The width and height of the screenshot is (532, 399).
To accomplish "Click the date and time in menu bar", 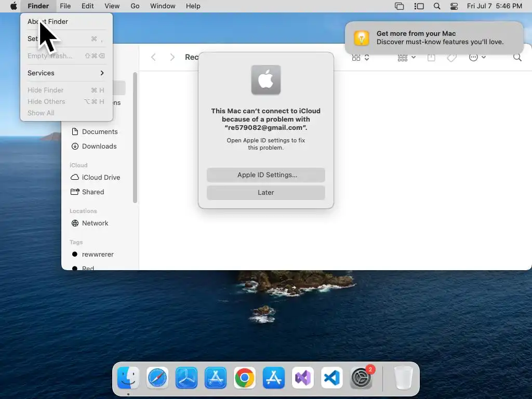I will pyautogui.click(x=495, y=6).
